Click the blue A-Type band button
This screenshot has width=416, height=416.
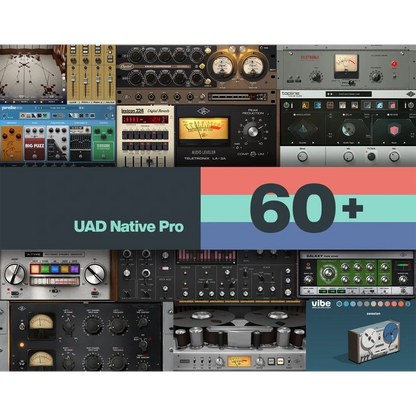pos(55,269)
